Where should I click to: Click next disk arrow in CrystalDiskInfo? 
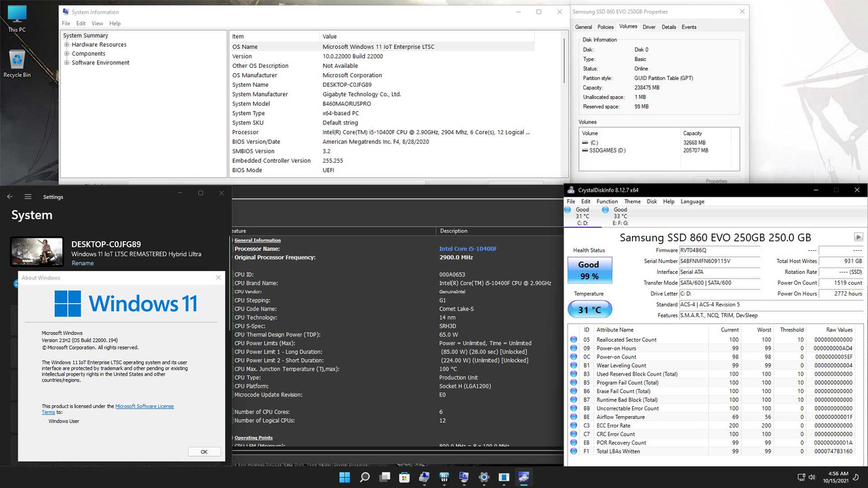point(859,237)
